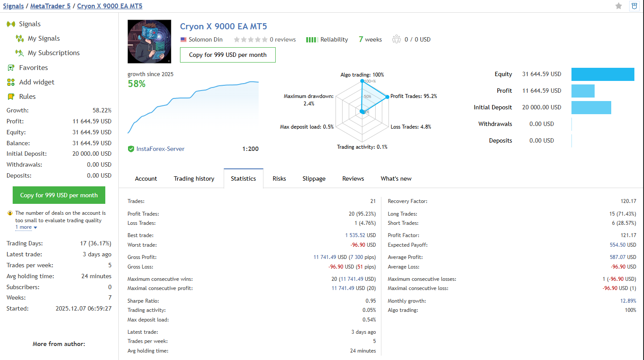Open the Risks tab
The height and width of the screenshot is (360, 644).
coord(279,178)
